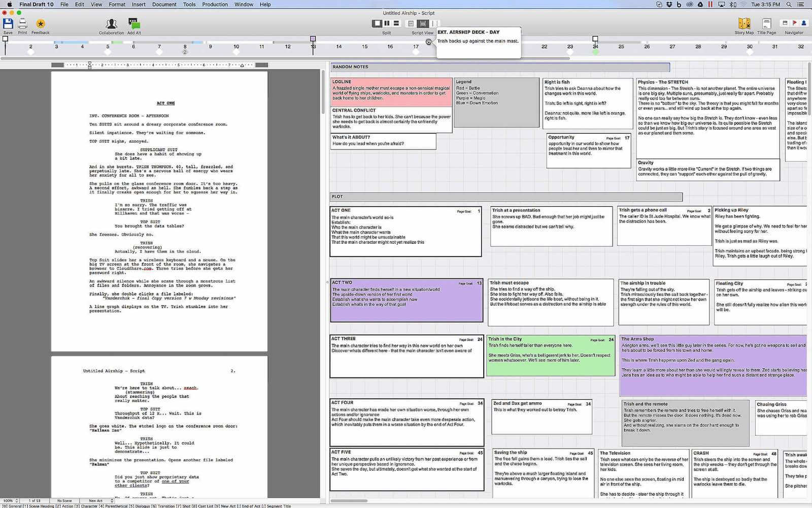Open the File menu
This screenshot has width=812, height=508.
[x=64, y=4]
